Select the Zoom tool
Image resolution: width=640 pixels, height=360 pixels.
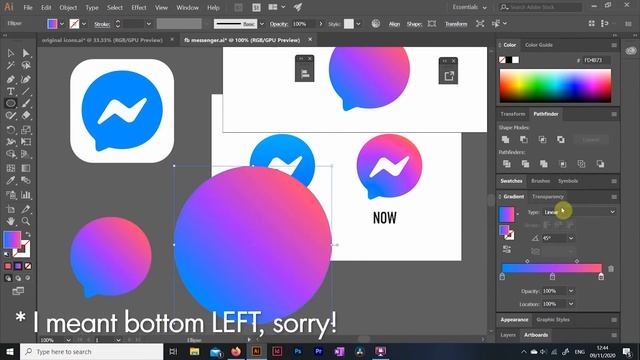point(26,221)
